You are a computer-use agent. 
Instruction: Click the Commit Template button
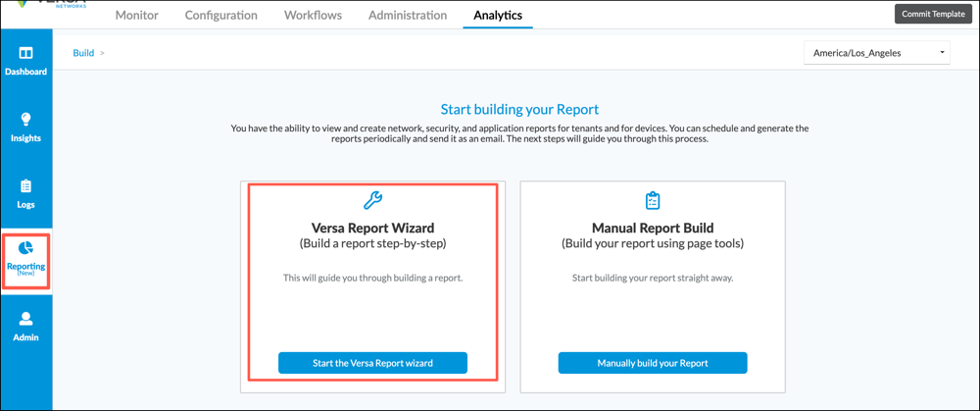pos(935,14)
